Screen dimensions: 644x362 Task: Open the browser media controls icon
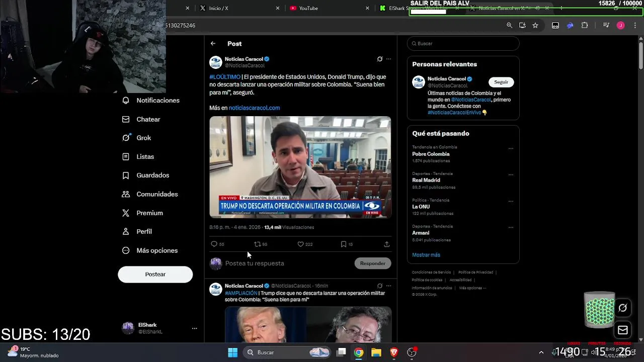click(x=606, y=25)
